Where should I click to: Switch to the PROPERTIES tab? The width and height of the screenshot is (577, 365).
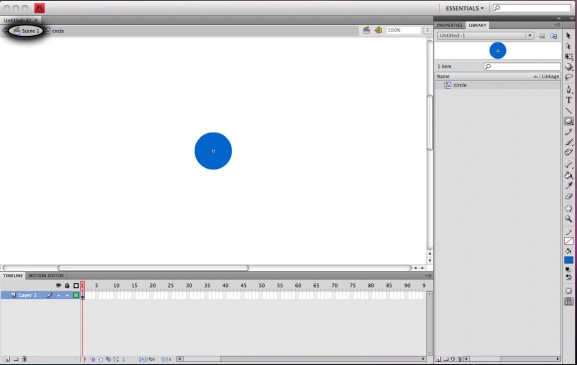[x=449, y=25]
